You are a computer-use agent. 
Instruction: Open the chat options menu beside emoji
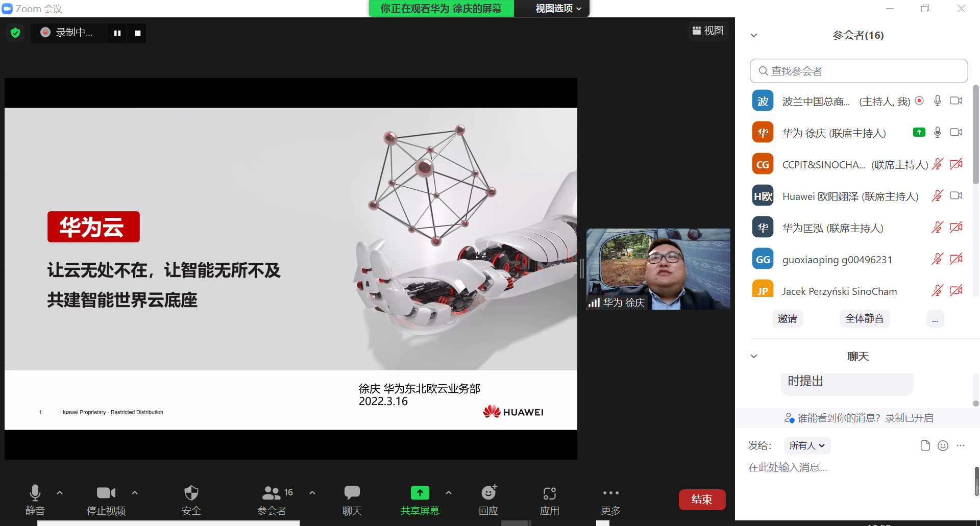pyautogui.click(x=961, y=445)
